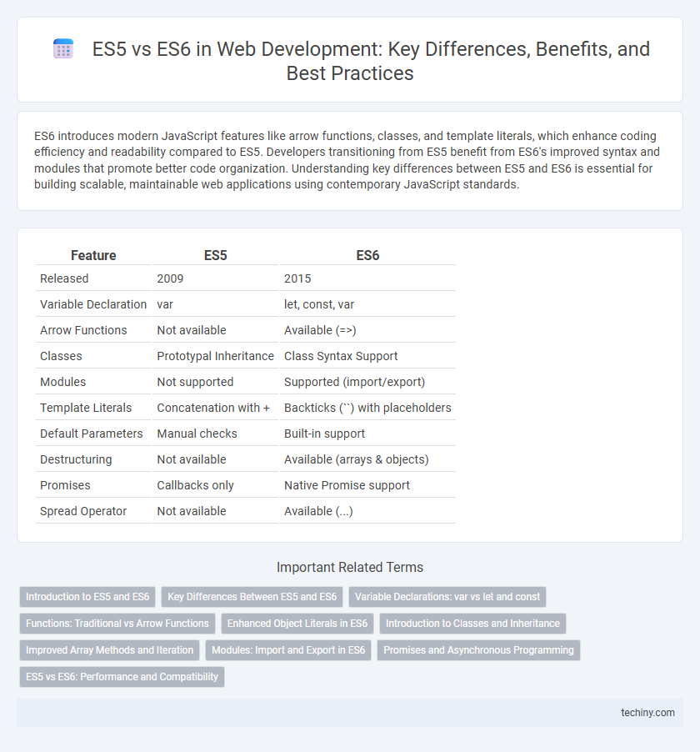700x752 pixels.
Task: Open 'ES5 vs ES6: Performance and Compatibility' tag
Action: [122, 677]
